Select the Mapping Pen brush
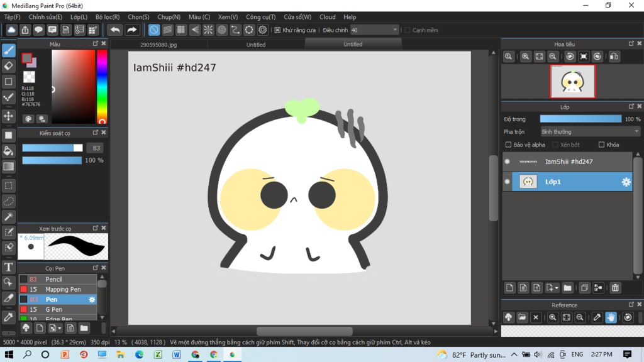The height and width of the screenshot is (362, 644). pos(63,289)
